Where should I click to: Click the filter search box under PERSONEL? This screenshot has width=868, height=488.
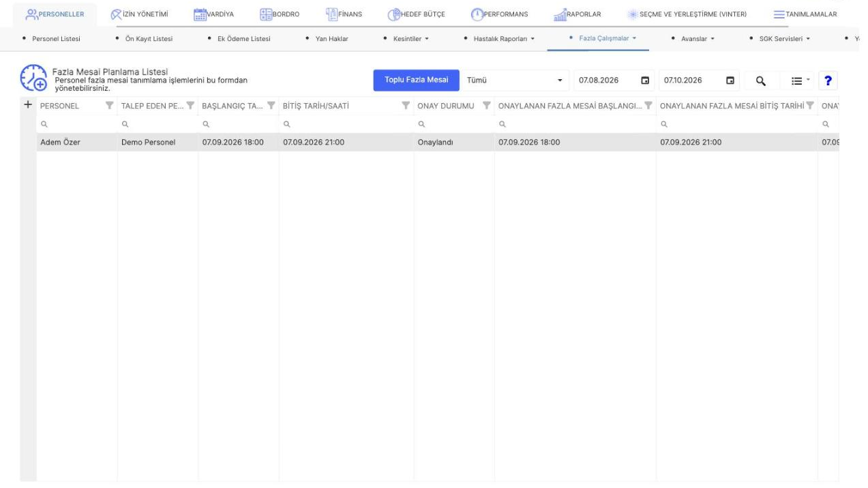pos(76,124)
